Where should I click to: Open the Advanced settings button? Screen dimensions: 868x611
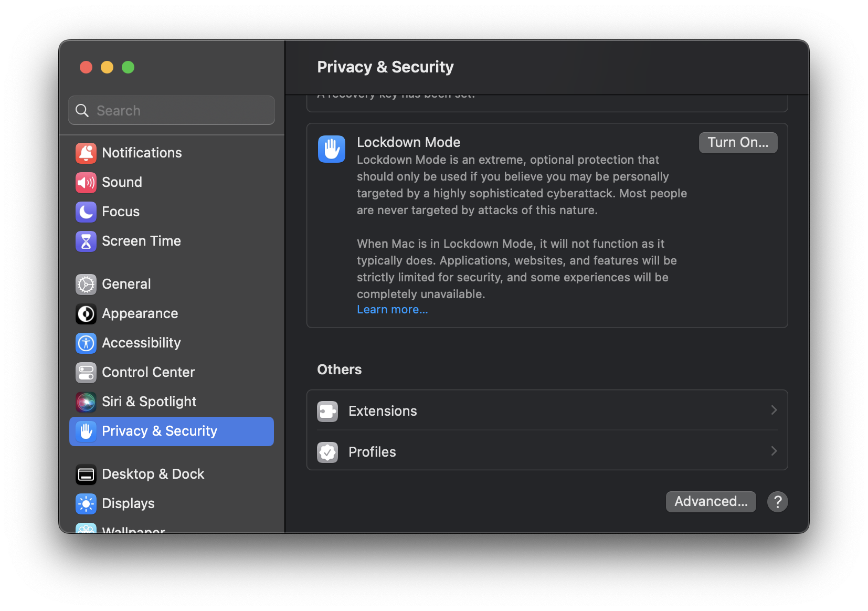pyautogui.click(x=711, y=502)
